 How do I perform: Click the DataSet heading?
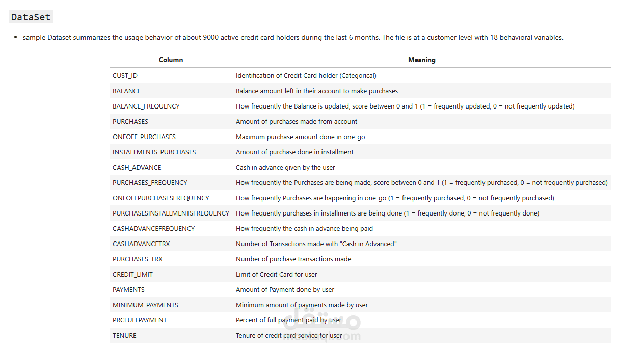pos(31,17)
